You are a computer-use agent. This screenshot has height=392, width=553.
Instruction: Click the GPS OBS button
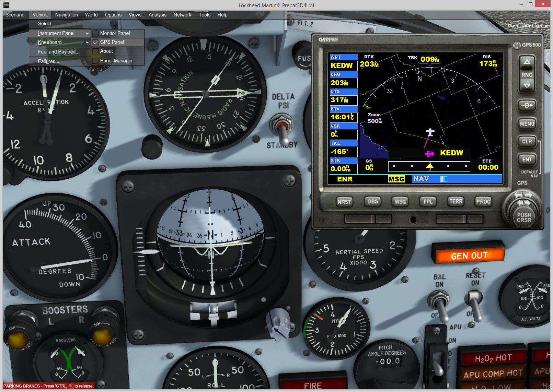[x=372, y=201]
